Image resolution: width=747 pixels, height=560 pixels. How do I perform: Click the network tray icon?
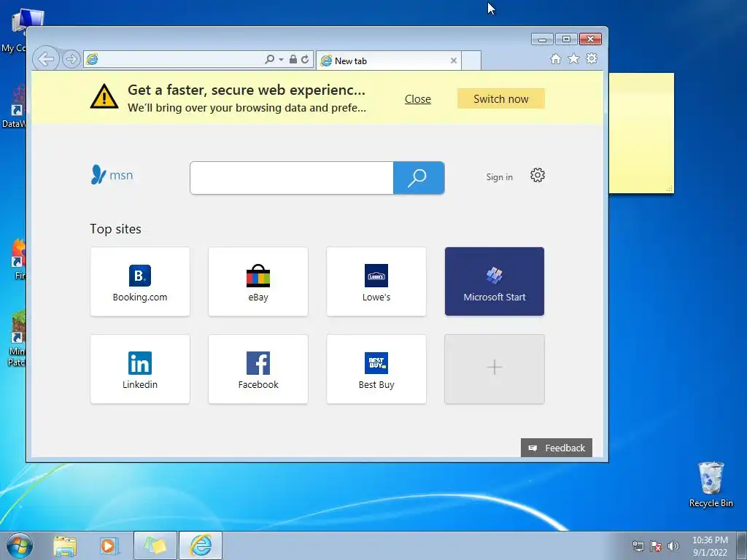638,546
